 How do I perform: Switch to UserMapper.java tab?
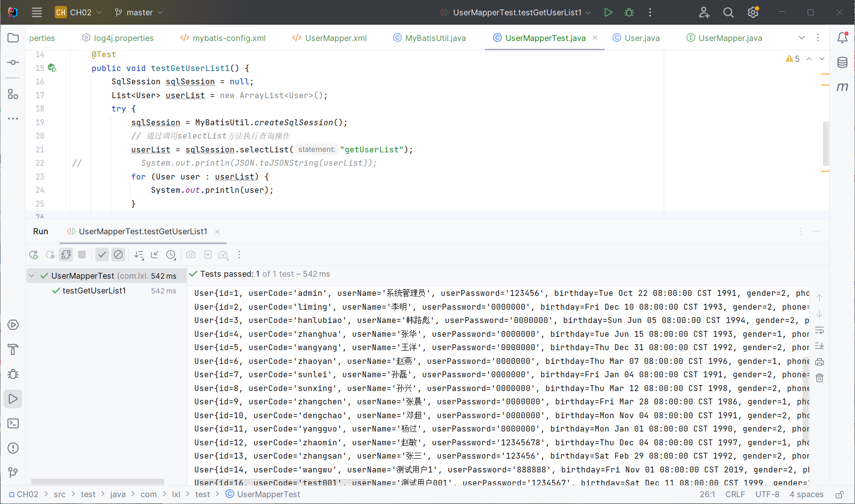[724, 38]
